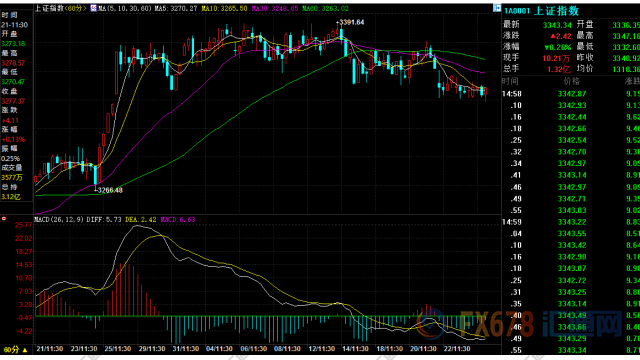640x360 pixels.
Task: Click the MACD(26,12,9) parameter label
Action: (59, 220)
